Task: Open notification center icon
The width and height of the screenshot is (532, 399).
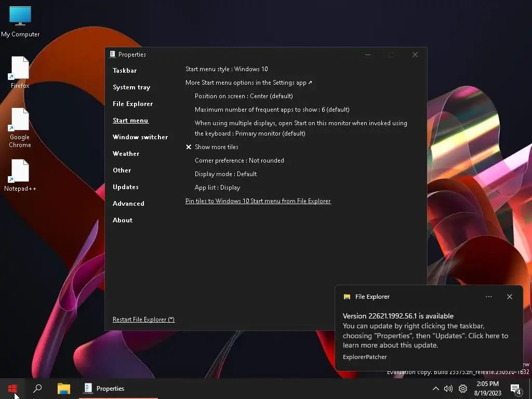Action: tap(516, 389)
